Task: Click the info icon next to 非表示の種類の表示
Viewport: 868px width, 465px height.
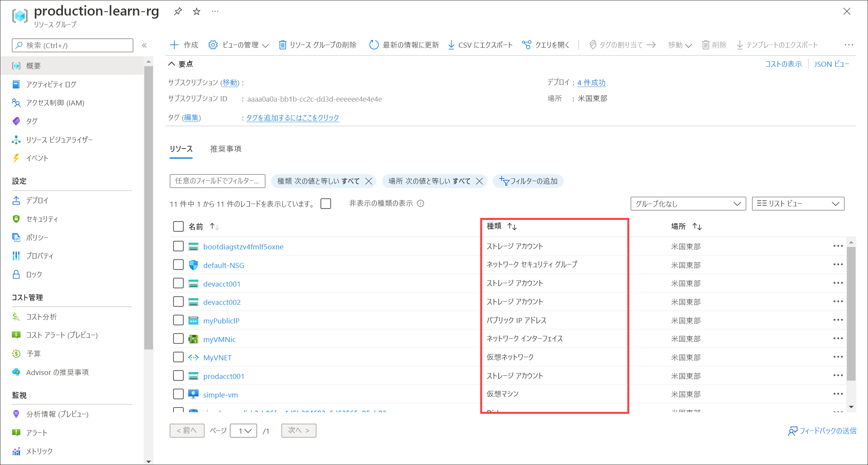Action: point(420,204)
